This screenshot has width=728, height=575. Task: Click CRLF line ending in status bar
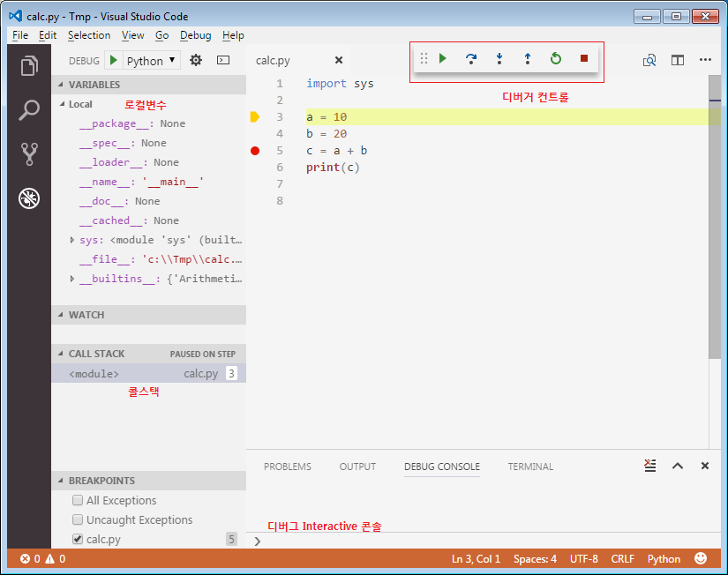point(622,559)
